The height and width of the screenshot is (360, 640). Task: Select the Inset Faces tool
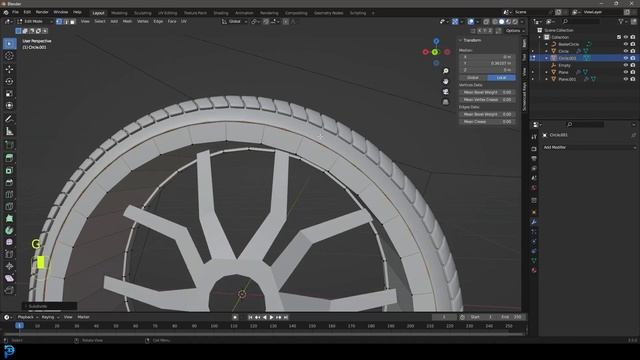pos(9,170)
